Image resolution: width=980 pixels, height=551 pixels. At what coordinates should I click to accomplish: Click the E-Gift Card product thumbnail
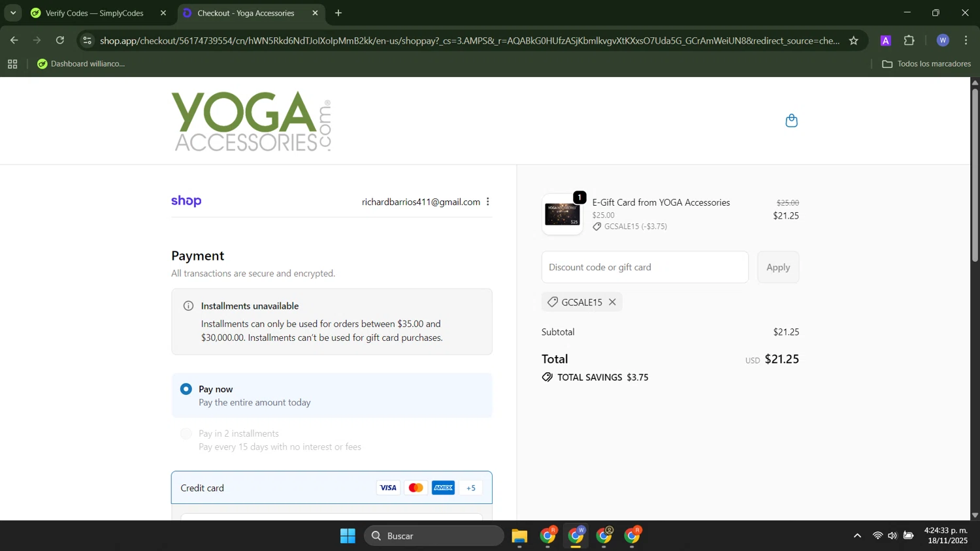coord(563,214)
